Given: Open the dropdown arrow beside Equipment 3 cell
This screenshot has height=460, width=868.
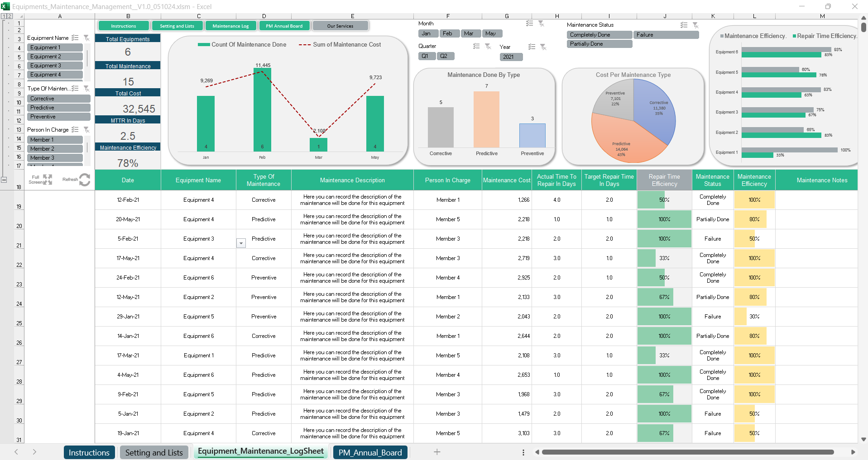Looking at the screenshot, I should pos(241,243).
